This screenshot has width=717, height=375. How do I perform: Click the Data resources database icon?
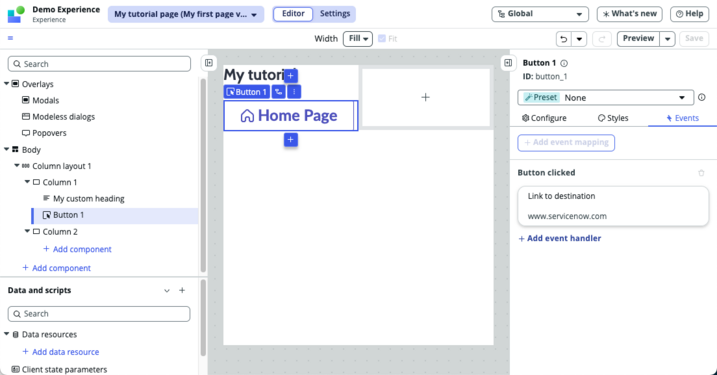click(x=16, y=334)
